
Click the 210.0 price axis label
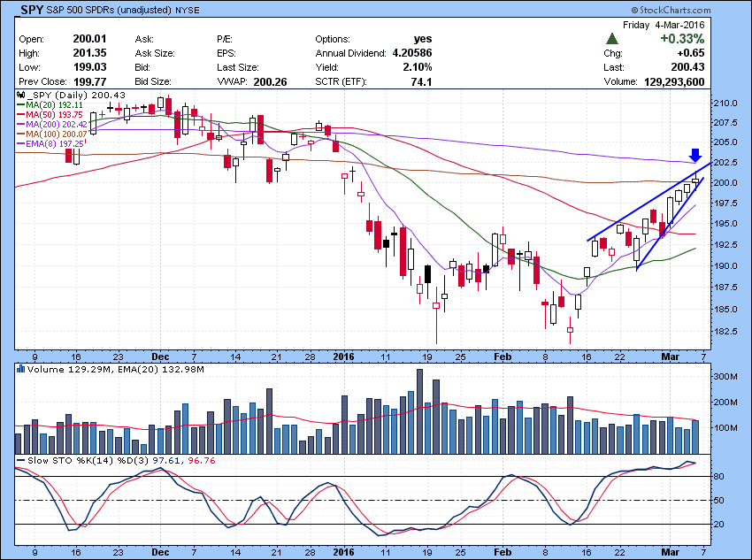point(725,104)
